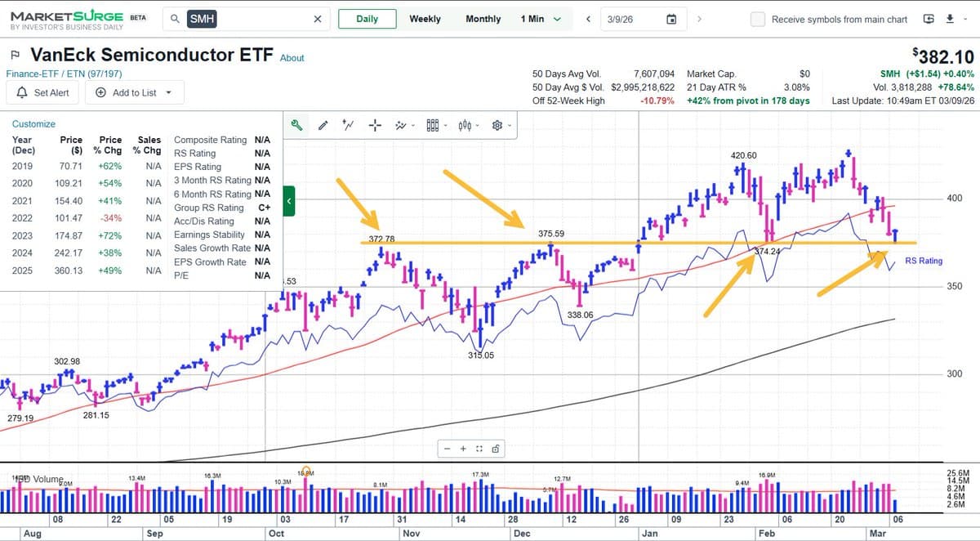Activate the crosshair tool
This screenshot has width=980, height=541.
point(374,124)
